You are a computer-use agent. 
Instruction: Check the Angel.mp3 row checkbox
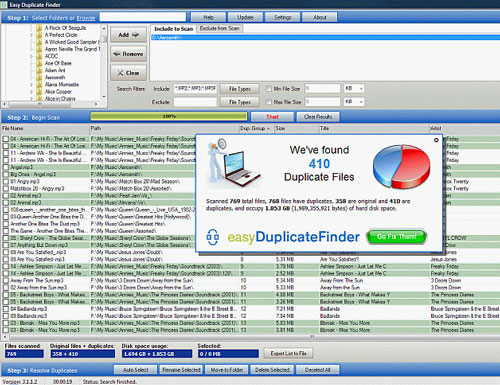(x=6, y=167)
